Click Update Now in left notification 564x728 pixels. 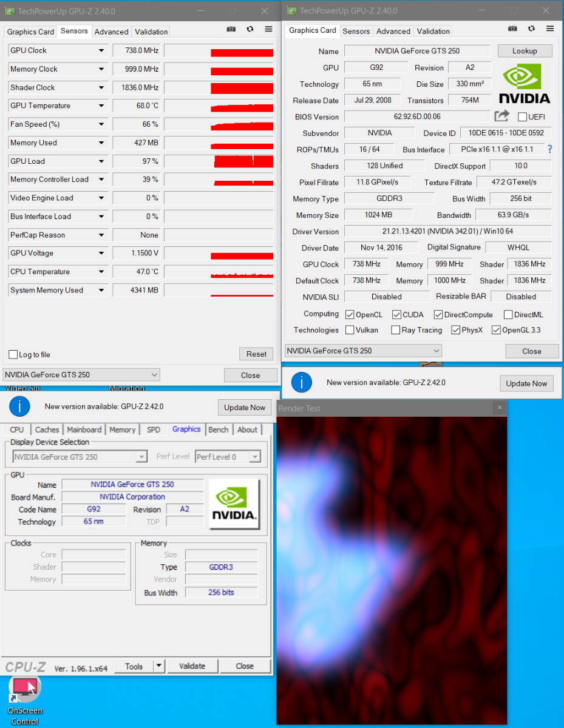[245, 408]
